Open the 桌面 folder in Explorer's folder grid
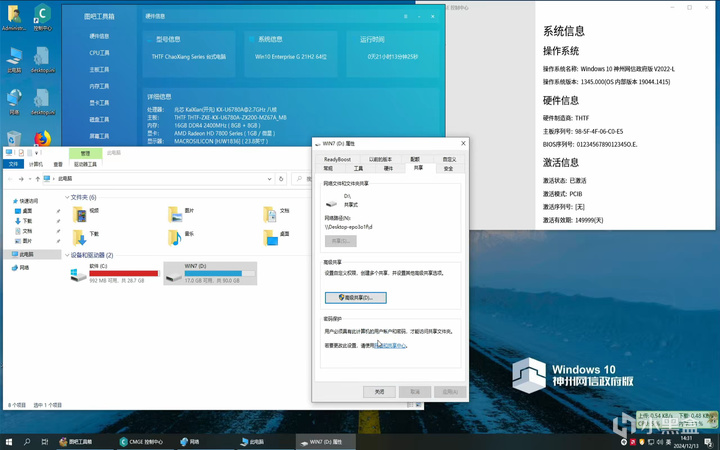 pyautogui.click(x=276, y=237)
